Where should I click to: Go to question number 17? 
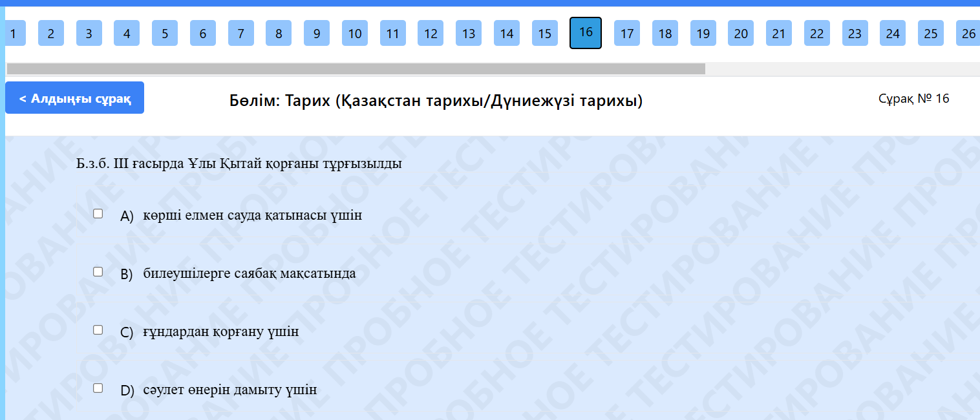(627, 33)
